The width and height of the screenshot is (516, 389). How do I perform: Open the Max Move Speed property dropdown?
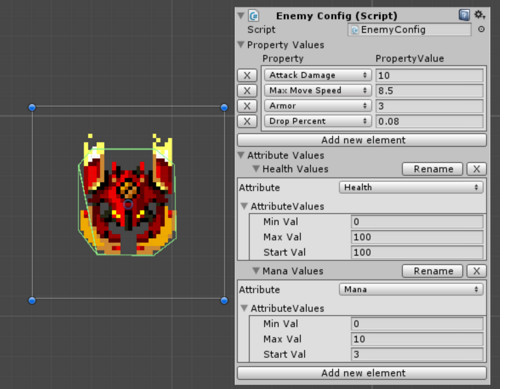[x=318, y=90]
